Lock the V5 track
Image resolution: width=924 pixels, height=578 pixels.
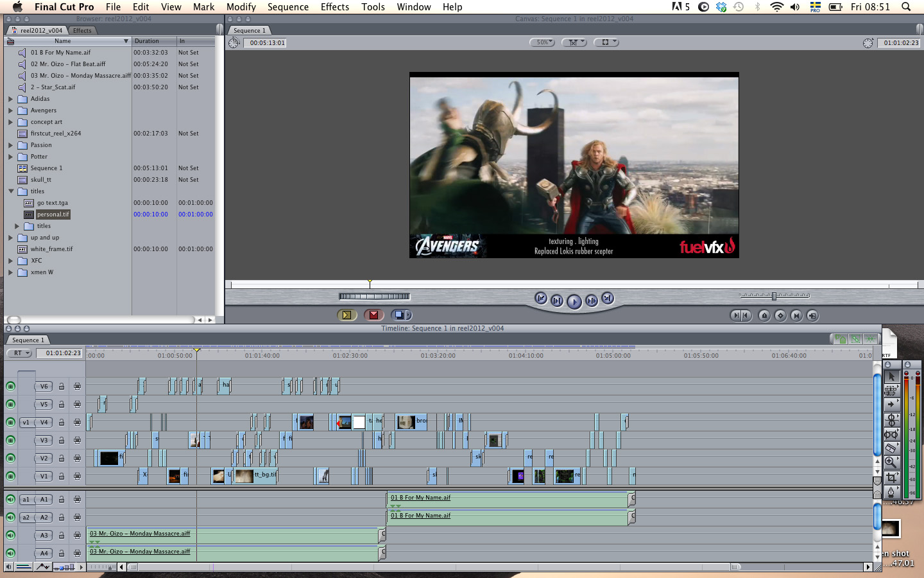pyautogui.click(x=62, y=404)
